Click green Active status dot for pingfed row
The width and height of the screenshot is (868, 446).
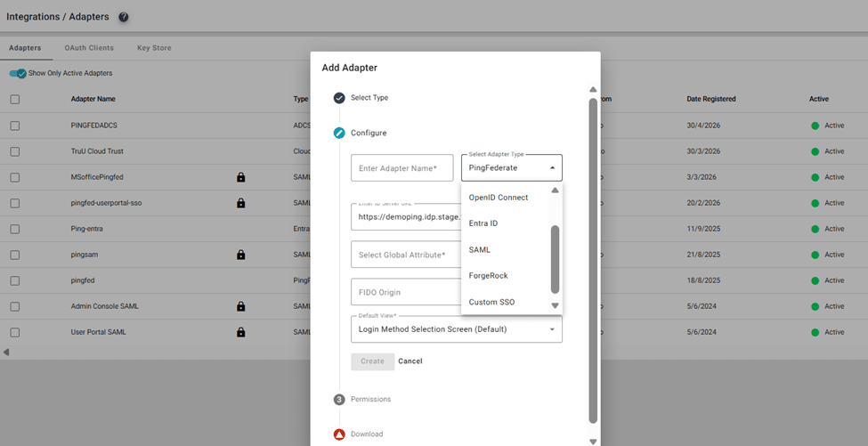point(815,280)
